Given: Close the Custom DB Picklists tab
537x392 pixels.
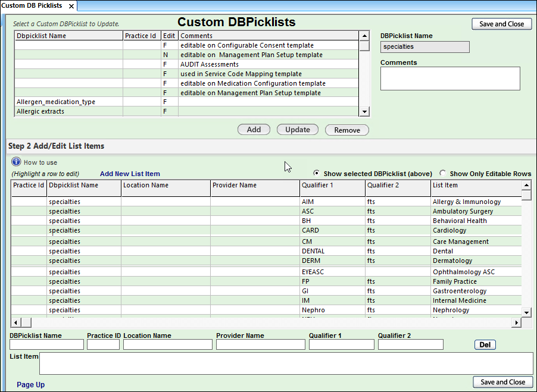Looking at the screenshot, I should tap(71, 6).
